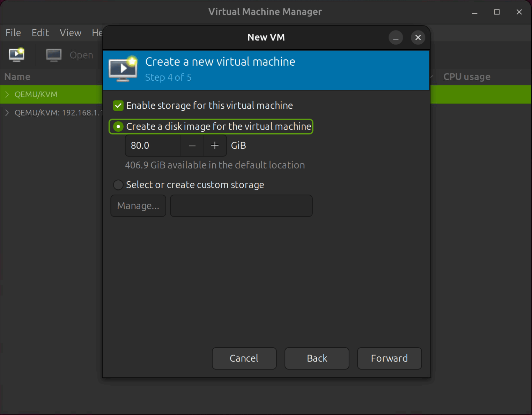The width and height of the screenshot is (532, 415).
Task: Click the 80.0 GiB disk size field
Action: pos(153,146)
